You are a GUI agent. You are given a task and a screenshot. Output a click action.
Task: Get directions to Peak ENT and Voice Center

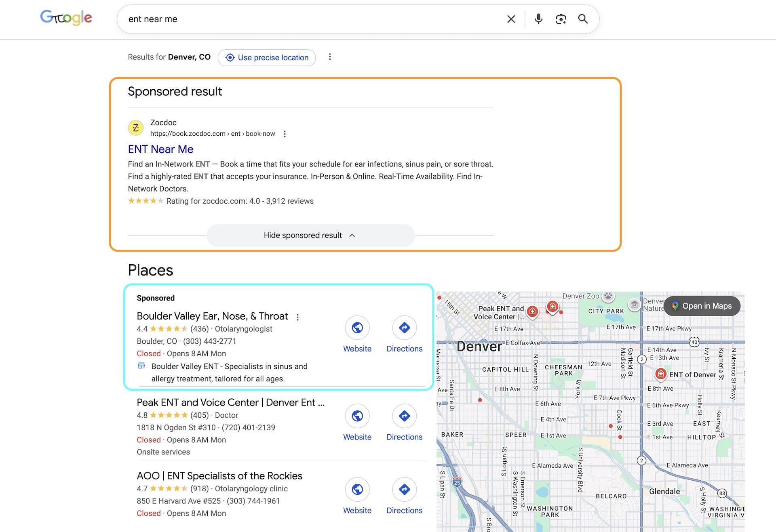pos(404,416)
